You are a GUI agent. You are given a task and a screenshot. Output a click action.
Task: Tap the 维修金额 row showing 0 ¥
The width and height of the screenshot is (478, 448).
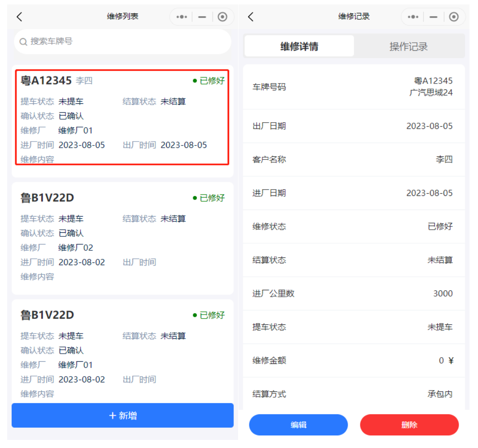click(x=354, y=360)
